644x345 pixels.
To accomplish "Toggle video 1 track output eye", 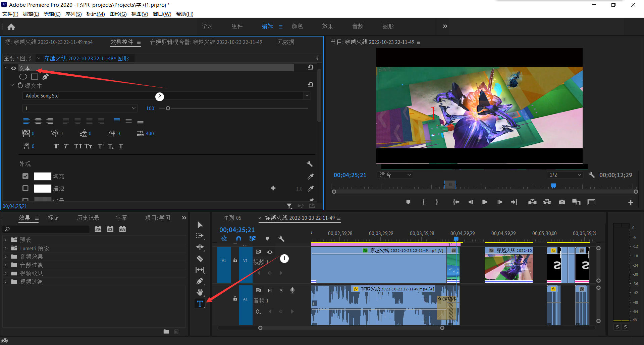I will [x=270, y=252].
